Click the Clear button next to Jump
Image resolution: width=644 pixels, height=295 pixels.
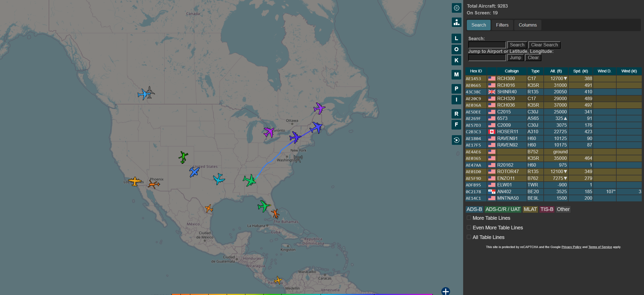[x=533, y=57]
